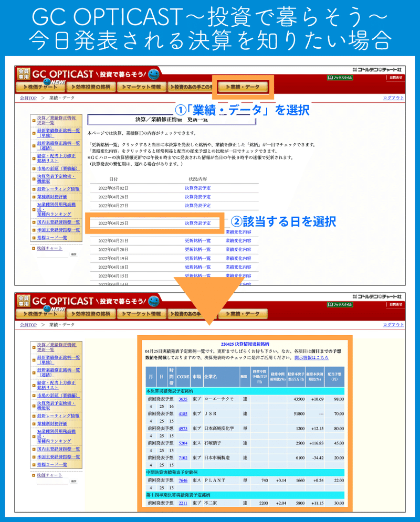The height and width of the screenshot is (522, 420).
Task: Open stock code 7646 PLANT
Action: point(183,481)
